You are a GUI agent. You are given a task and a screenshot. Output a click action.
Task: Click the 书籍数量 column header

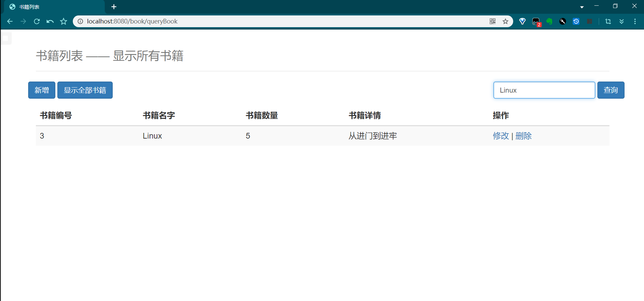(262, 115)
